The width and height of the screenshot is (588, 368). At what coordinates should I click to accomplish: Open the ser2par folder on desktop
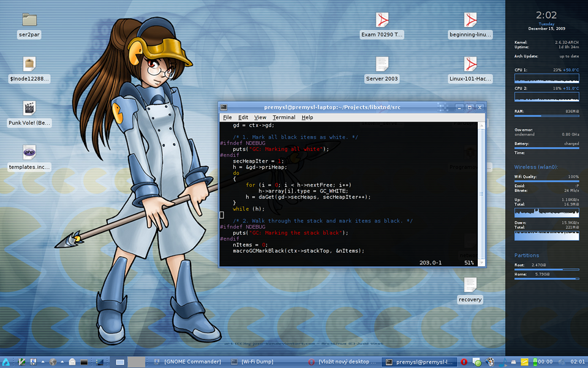(29, 25)
